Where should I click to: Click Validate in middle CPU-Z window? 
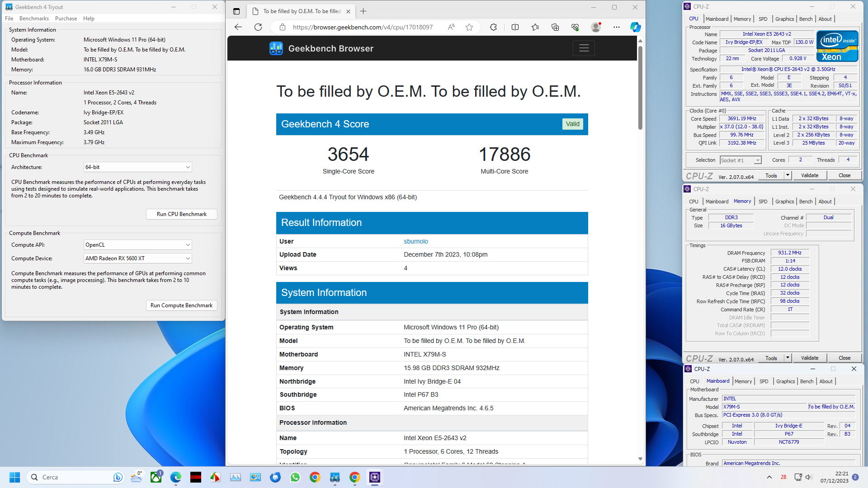coord(810,358)
